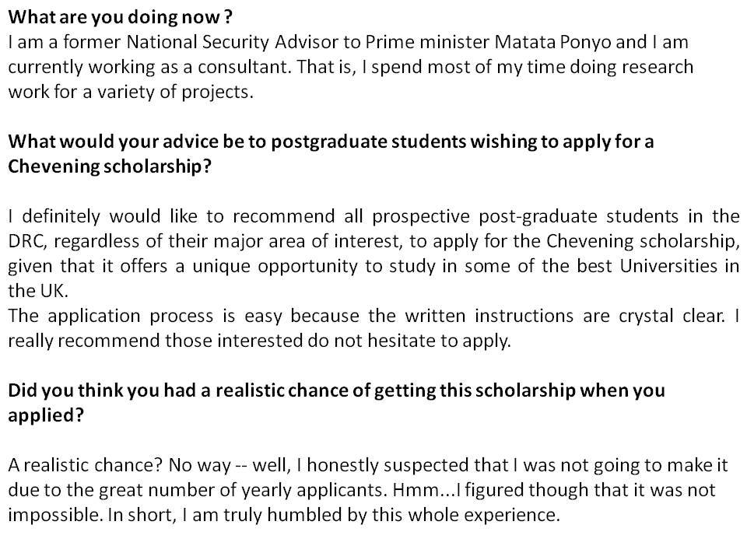Click the bold question starting 'Did you think'

click(x=336, y=403)
